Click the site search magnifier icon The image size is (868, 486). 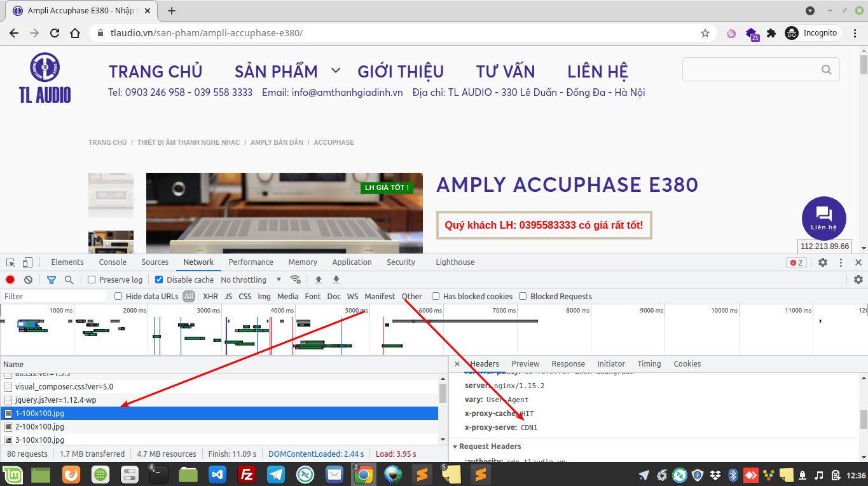(x=827, y=70)
